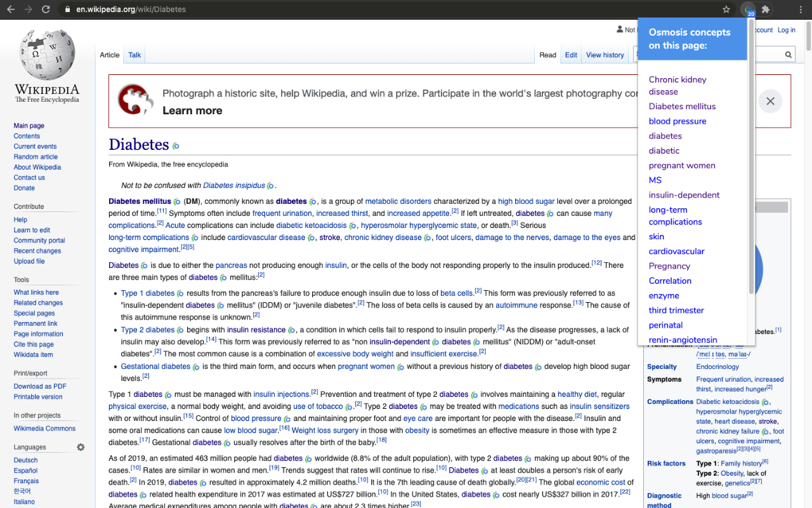Image resolution: width=812 pixels, height=508 pixels.
Task: Click the Osmosis extension icon with badge 20
Action: [749, 10]
